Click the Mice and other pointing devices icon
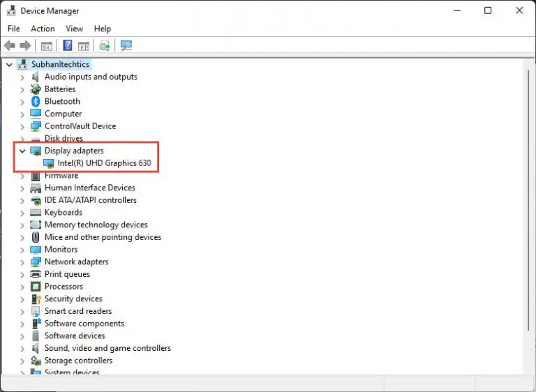Screen dimensions: 536x392 pyautogui.click(x=36, y=237)
